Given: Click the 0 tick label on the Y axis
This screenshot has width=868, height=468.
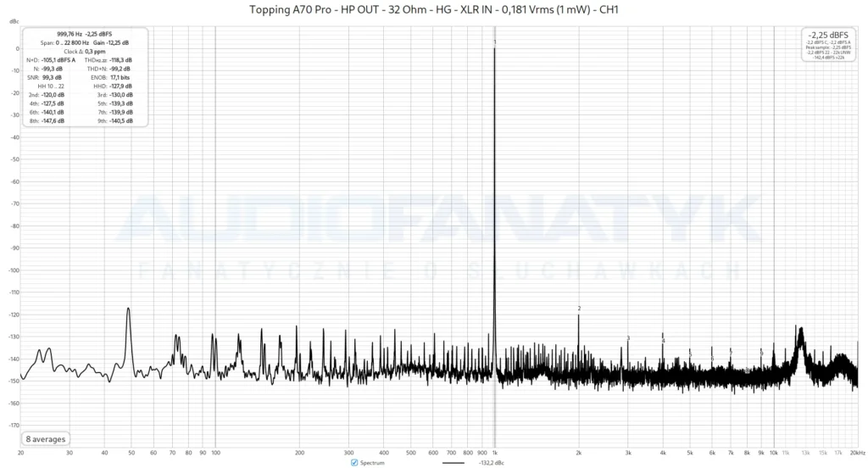Looking at the screenshot, I should tap(17, 48).
